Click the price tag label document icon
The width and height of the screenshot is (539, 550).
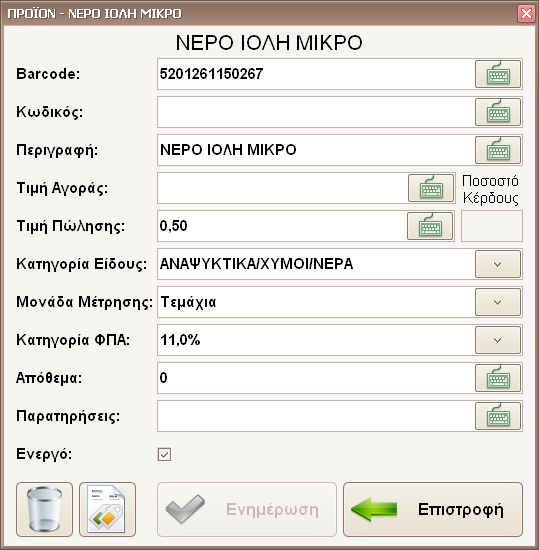click(107, 509)
